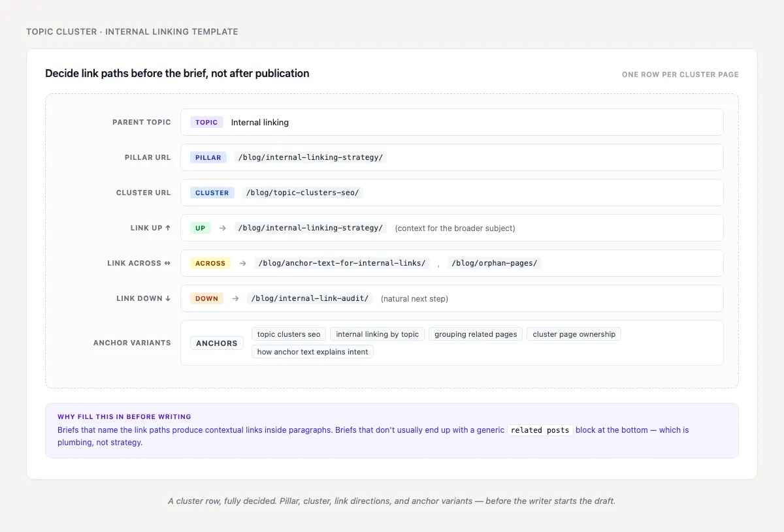Click the yellow ACROSS badge
Image resolution: width=784 pixels, height=532 pixels.
(x=210, y=263)
